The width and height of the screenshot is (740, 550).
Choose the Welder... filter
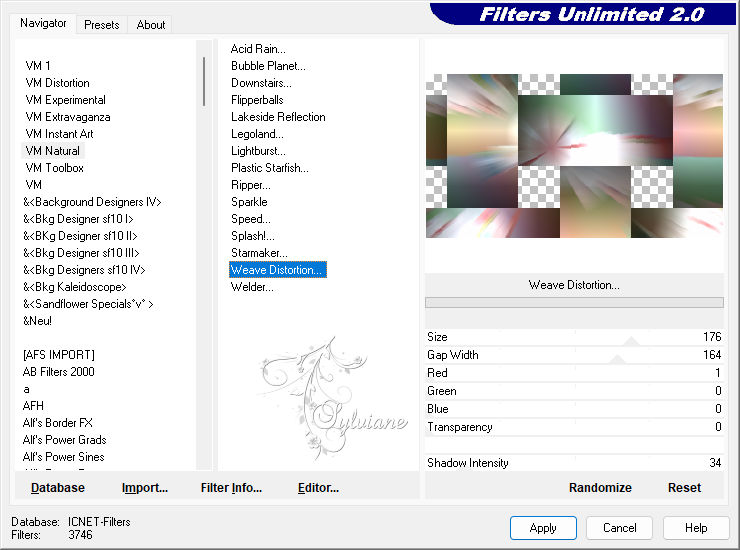pos(252,287)
